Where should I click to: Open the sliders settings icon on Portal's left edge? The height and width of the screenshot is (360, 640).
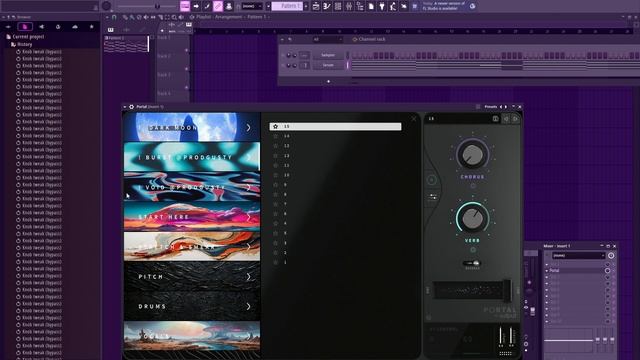433,198
